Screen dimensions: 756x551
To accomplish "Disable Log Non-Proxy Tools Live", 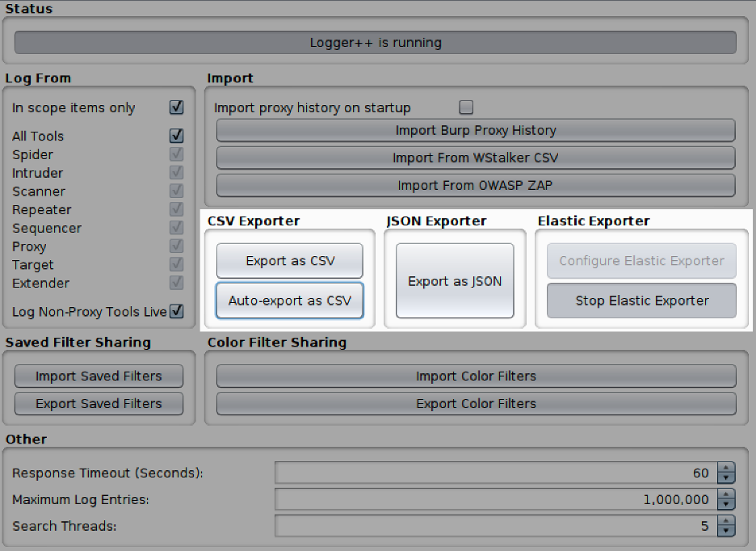I will point(177,311).
